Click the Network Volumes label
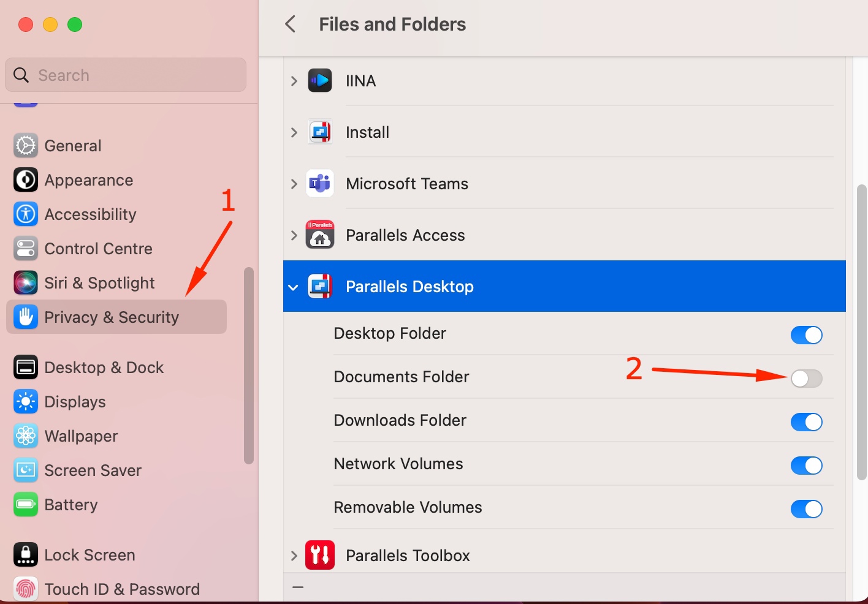868x604 pixels. [x=398, y=464]
